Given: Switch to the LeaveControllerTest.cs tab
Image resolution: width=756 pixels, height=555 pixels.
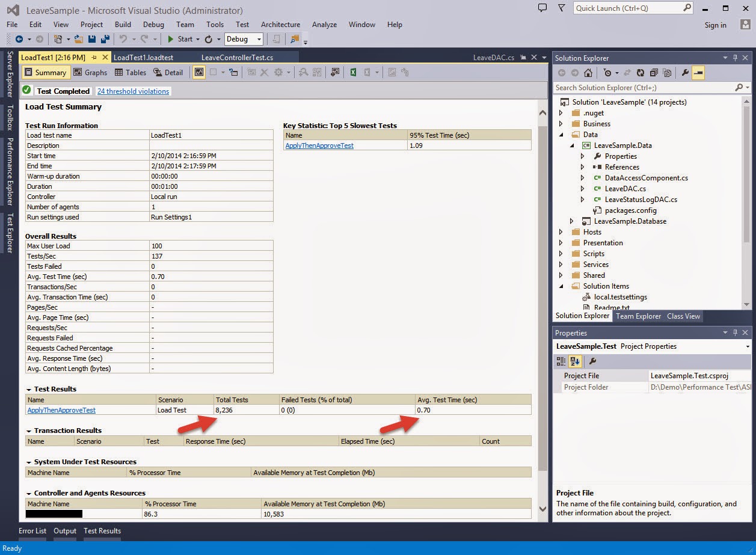Looking at the screenshot, I should 237,58.
